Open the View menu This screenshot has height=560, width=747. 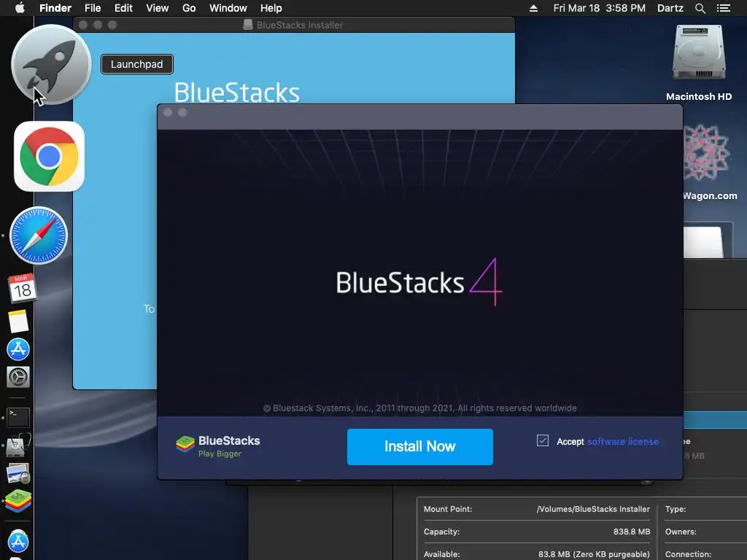point(158,8)
